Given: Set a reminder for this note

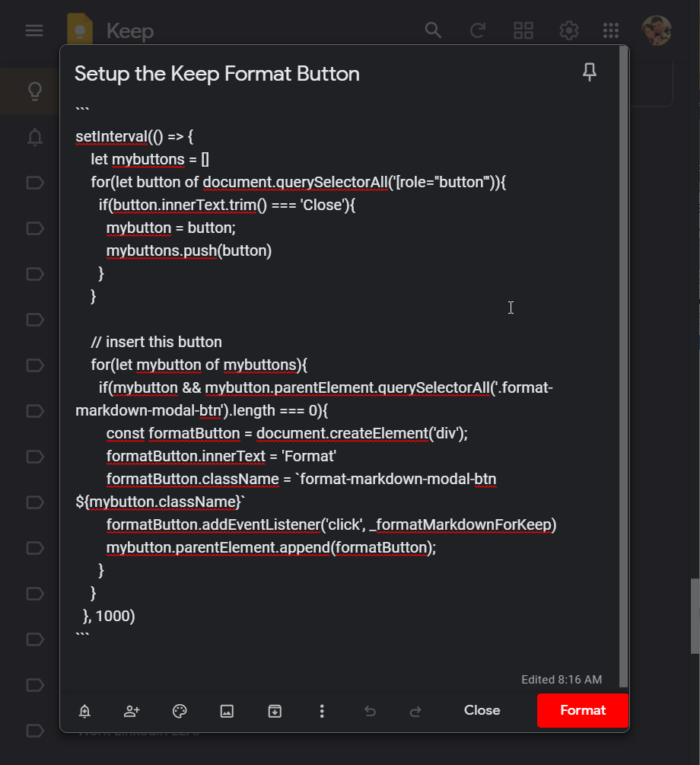Looking at the screenshot, I should coord(84,711).
